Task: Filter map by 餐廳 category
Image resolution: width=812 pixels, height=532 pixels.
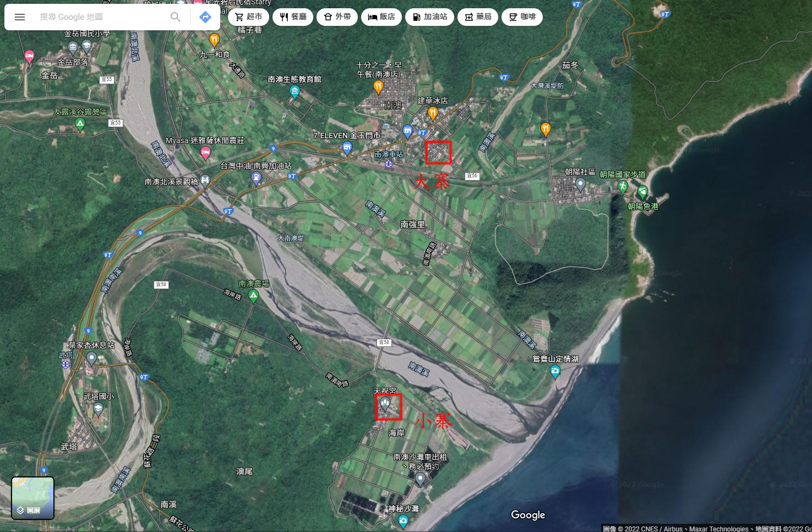Action: pos(293,17)
